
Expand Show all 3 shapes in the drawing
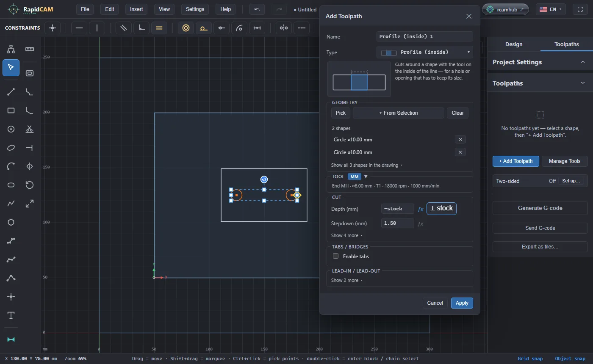pos(367,165)
